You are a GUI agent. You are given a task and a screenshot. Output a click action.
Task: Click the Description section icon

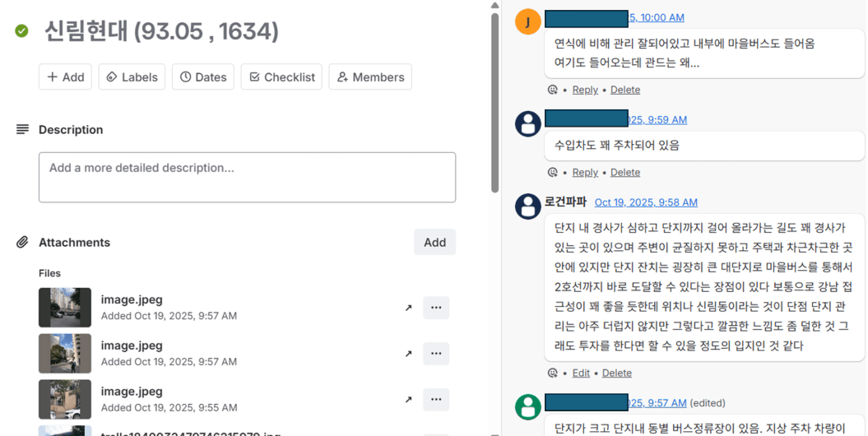tap(22, 130)
